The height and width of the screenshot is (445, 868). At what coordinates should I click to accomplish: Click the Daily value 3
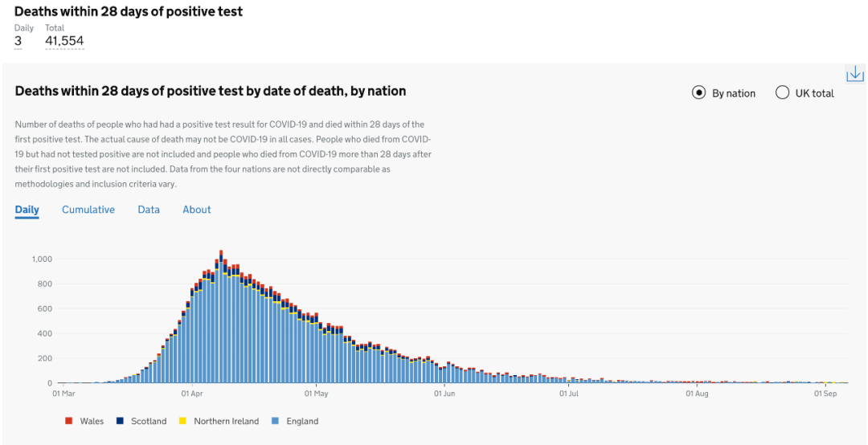click(x=18, y=41)
